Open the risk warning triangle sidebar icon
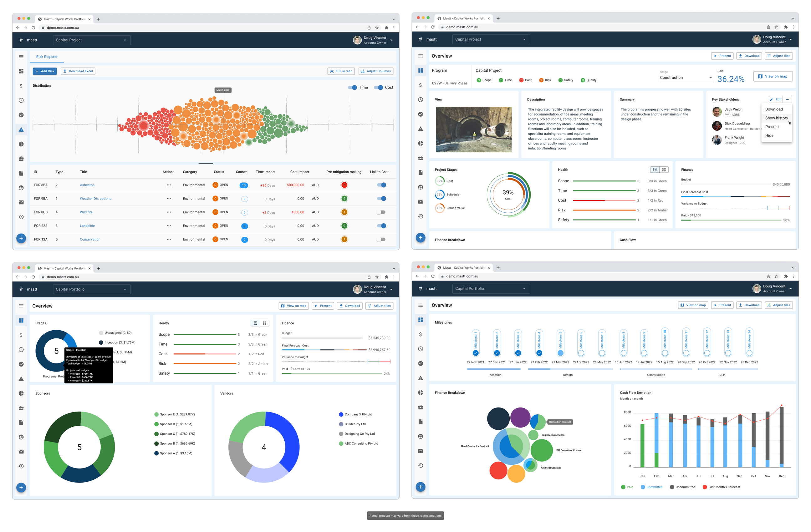Image resolution: width=811 pixels, height=532 pixels. point(21,129)
